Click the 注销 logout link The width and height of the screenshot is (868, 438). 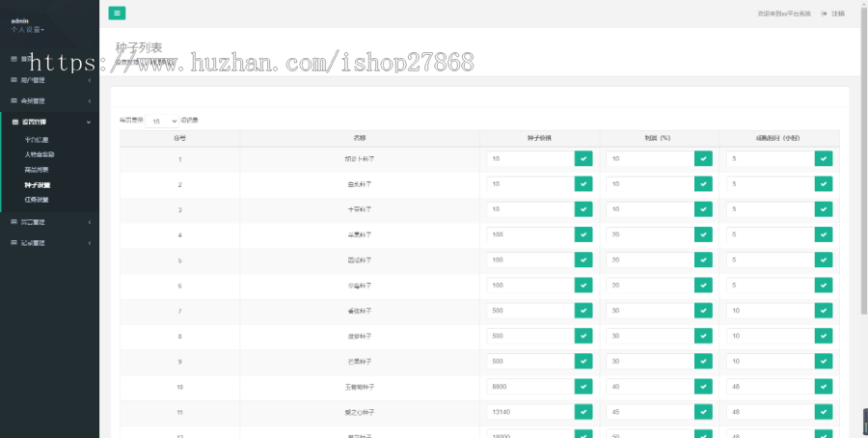coord(837,14)
